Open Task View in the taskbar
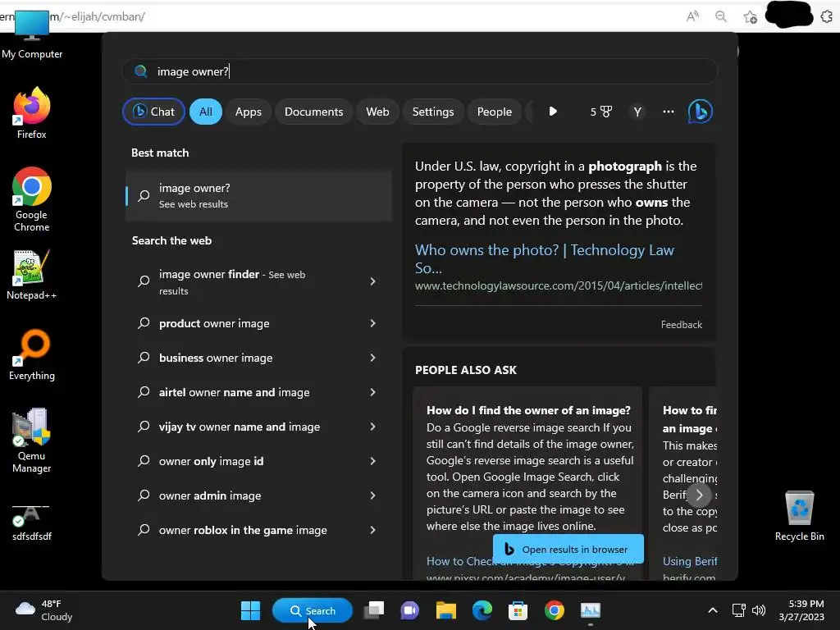 click(374, 610)
